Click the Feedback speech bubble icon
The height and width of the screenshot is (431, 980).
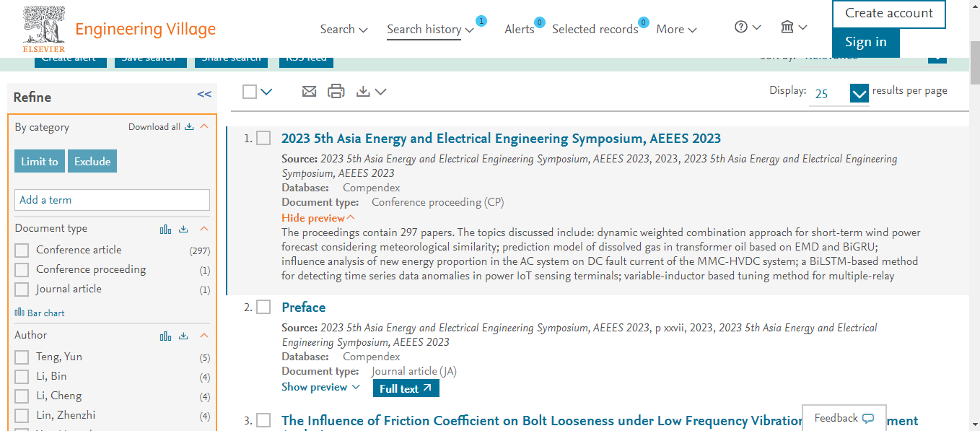(x=868, y=419)
